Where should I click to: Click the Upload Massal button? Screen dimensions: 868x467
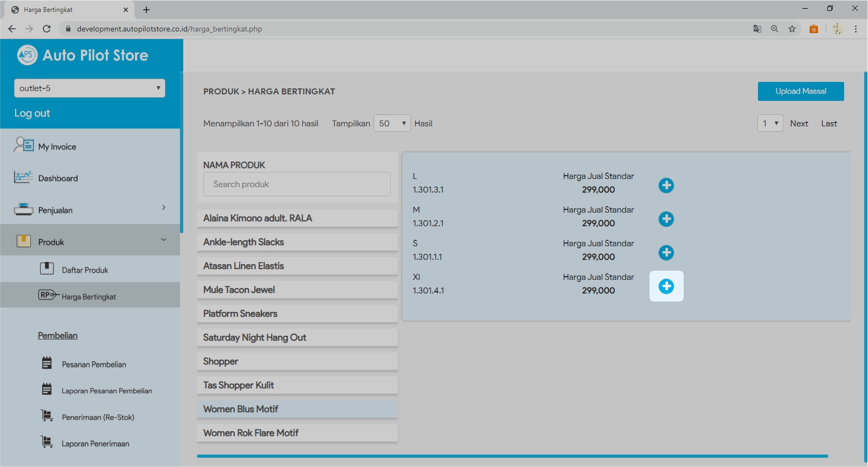click(x=800, y=91)
